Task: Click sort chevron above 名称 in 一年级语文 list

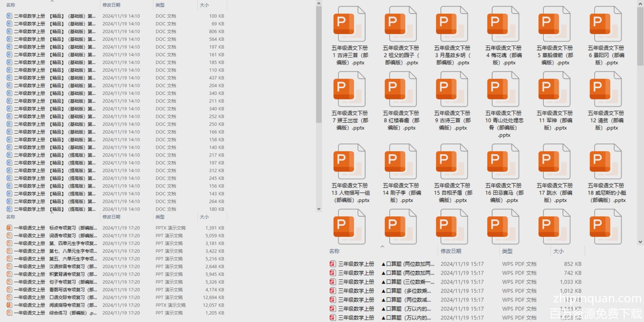Action: pos(52,213)
